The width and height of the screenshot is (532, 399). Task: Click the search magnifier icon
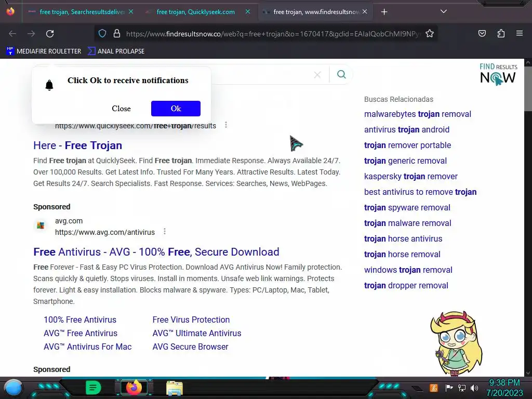[x=341, y=74]
